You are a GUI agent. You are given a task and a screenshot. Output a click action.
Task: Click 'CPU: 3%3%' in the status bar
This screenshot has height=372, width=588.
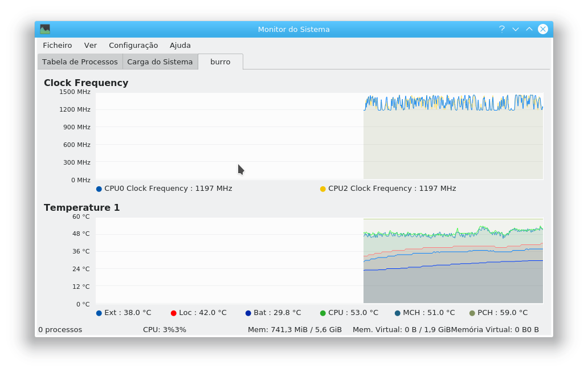tap(165, 330)
